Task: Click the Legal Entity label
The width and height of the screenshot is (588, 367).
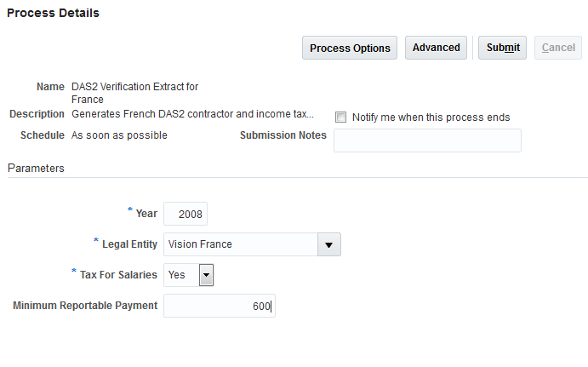Action: 129,244
